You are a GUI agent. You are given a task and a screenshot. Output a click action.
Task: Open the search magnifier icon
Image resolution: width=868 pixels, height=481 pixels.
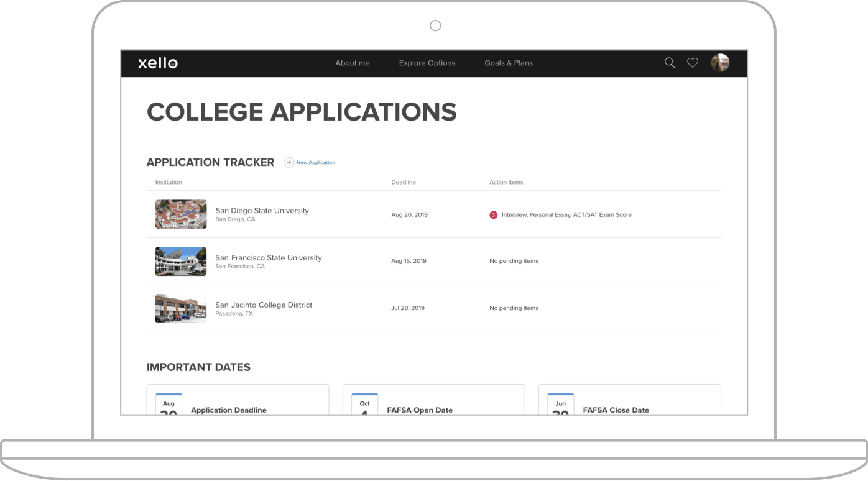pos(670,63)
